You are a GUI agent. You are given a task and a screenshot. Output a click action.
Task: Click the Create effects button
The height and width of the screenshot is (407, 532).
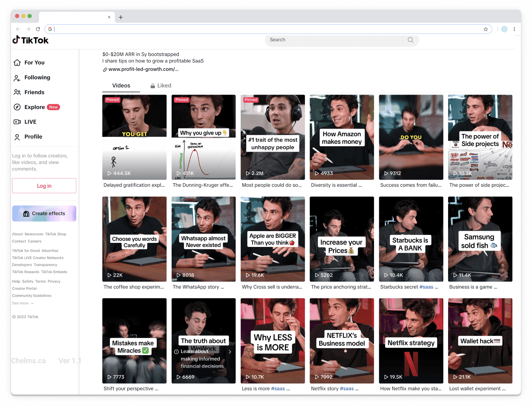[x=44, y=213]
